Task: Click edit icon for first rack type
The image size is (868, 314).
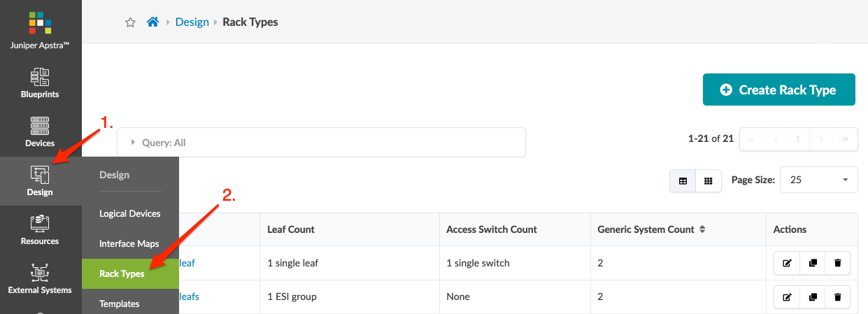Action: click(787, 264)
